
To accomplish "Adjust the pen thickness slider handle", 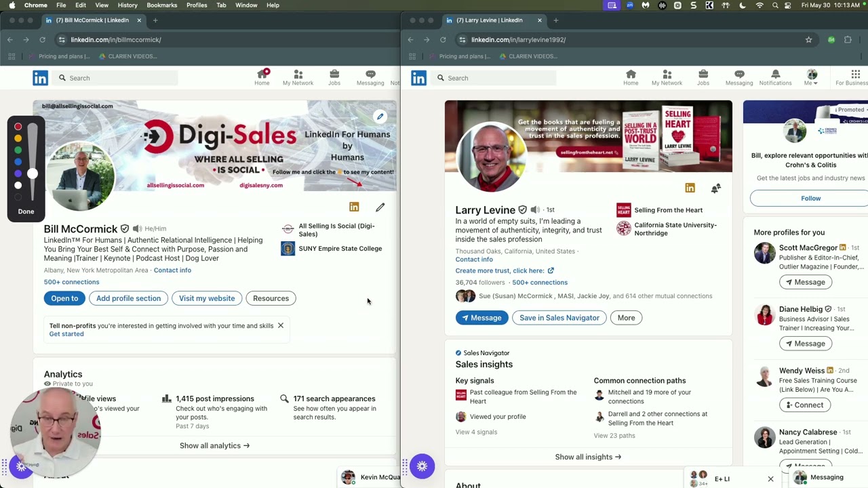I will tap(33, 174).
